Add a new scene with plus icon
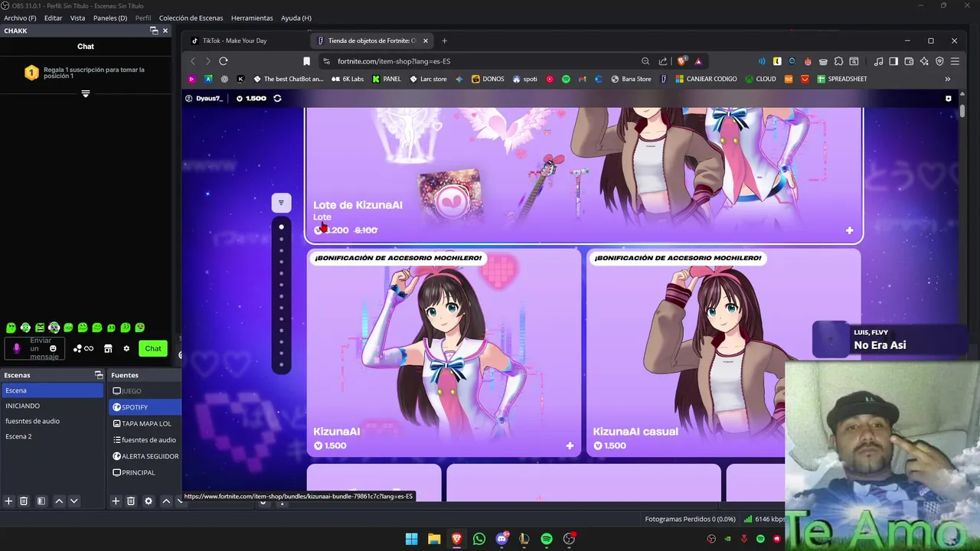Screen dimensions: 980x551 [8, 501]
